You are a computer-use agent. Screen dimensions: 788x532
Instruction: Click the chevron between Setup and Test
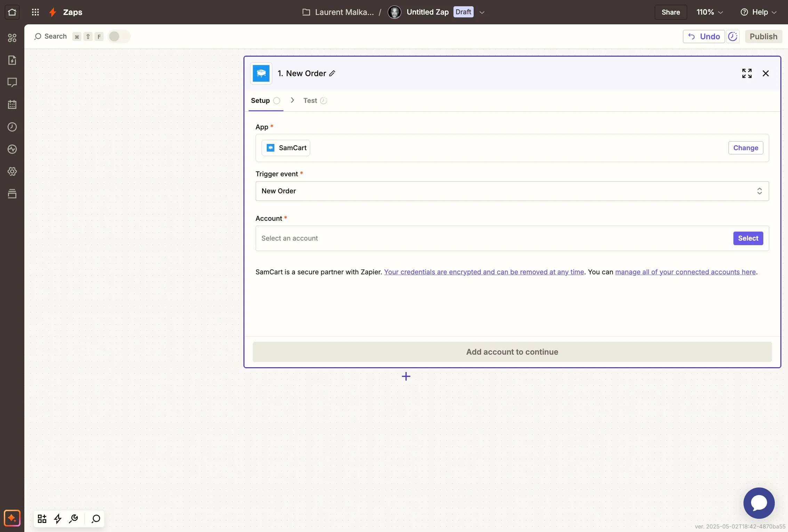pyautogui.click(x=292, y=100)
